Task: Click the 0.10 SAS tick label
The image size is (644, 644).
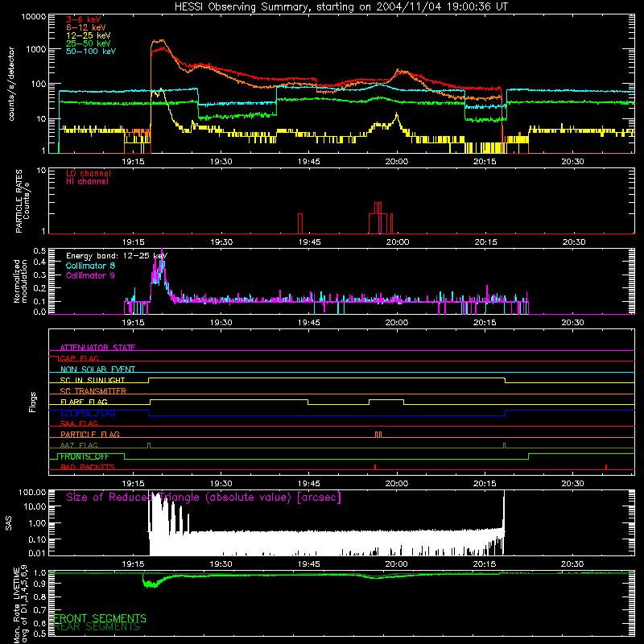Action: point(37,539)
